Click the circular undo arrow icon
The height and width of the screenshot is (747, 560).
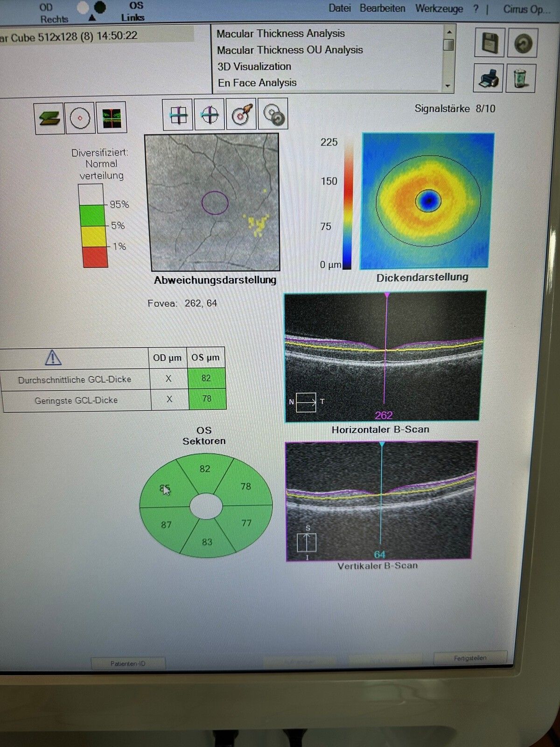coord(522,43)
